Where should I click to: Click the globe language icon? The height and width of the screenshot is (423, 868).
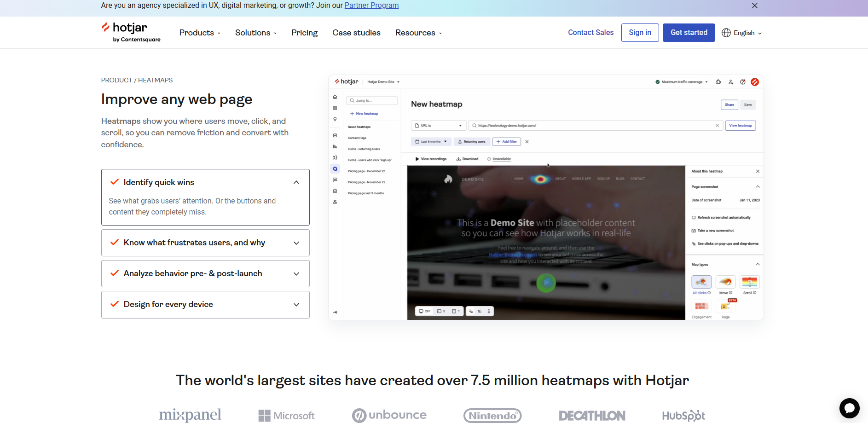point(726,33)
